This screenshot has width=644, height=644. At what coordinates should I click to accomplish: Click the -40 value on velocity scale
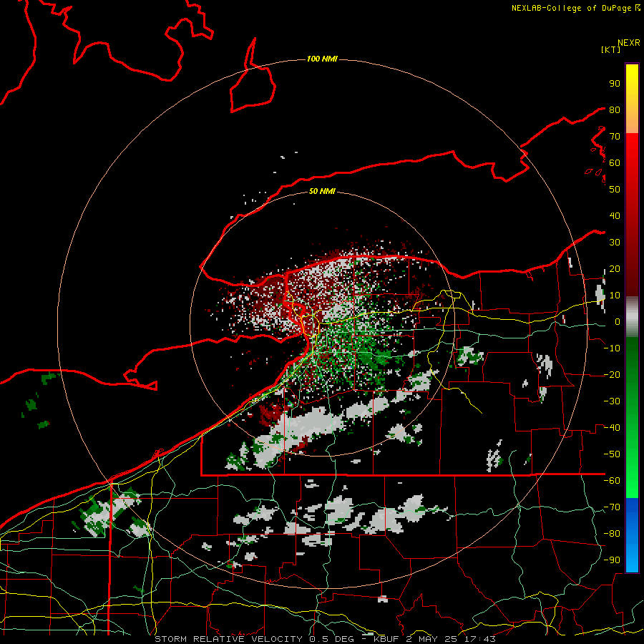tap(612, 428)
